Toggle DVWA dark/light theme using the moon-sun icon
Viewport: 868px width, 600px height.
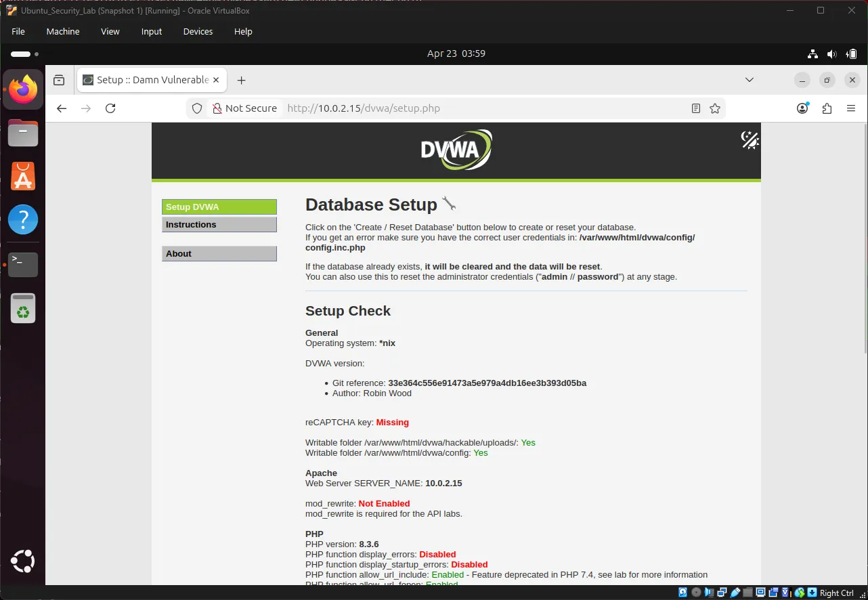click(750, 140)
